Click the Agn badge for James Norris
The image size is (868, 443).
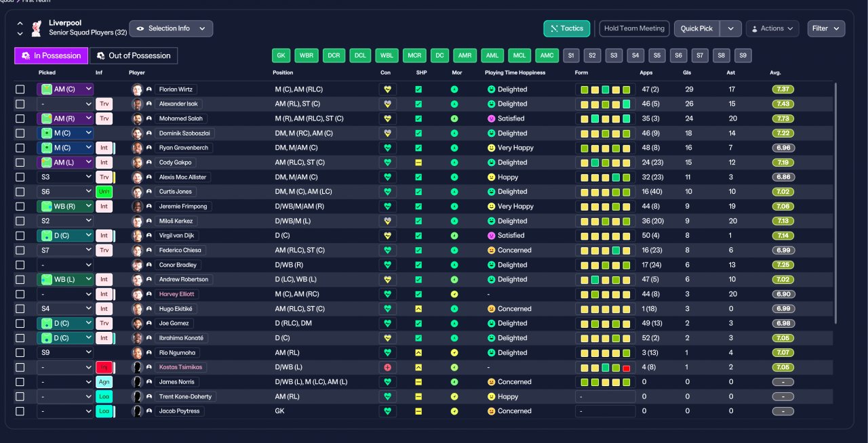click(x=104, y=382)
